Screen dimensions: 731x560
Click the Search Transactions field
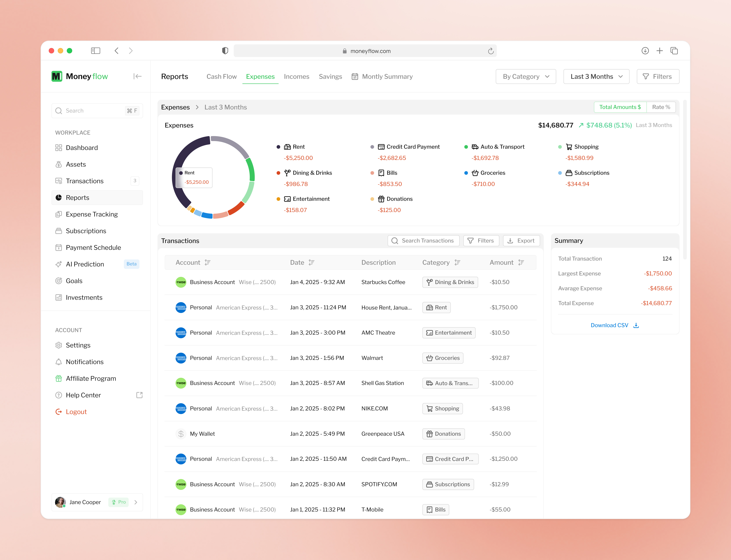tap(423, 240)
